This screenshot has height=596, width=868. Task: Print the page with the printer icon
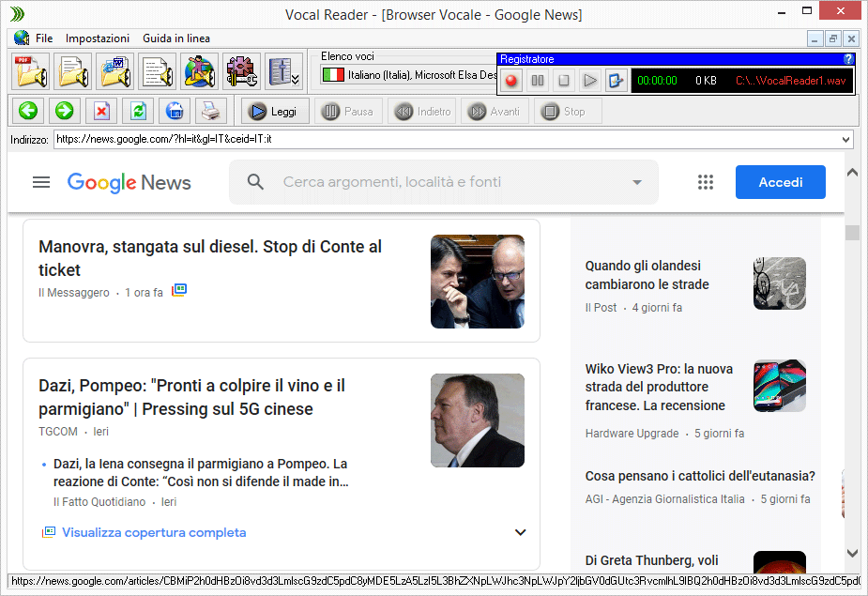click(x=211, y=112)
